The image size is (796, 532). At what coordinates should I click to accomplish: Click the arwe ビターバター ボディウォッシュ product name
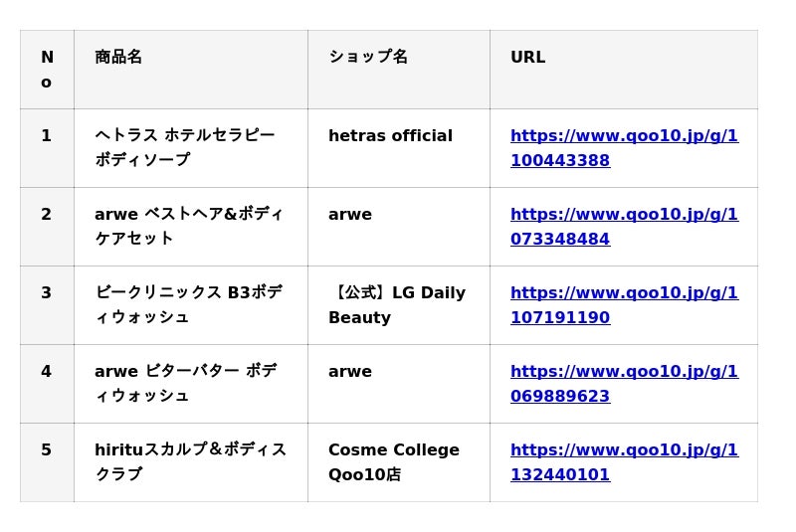[x=185, y=383]
